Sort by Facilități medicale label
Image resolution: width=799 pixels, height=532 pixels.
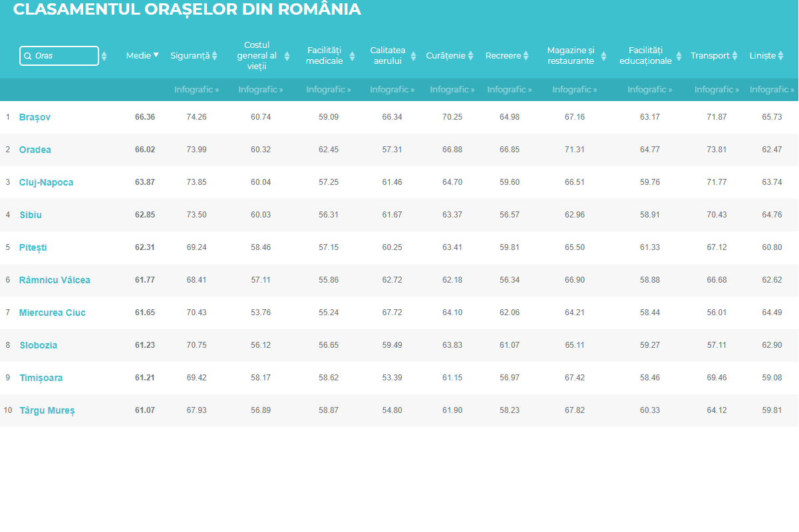(325, 56)
